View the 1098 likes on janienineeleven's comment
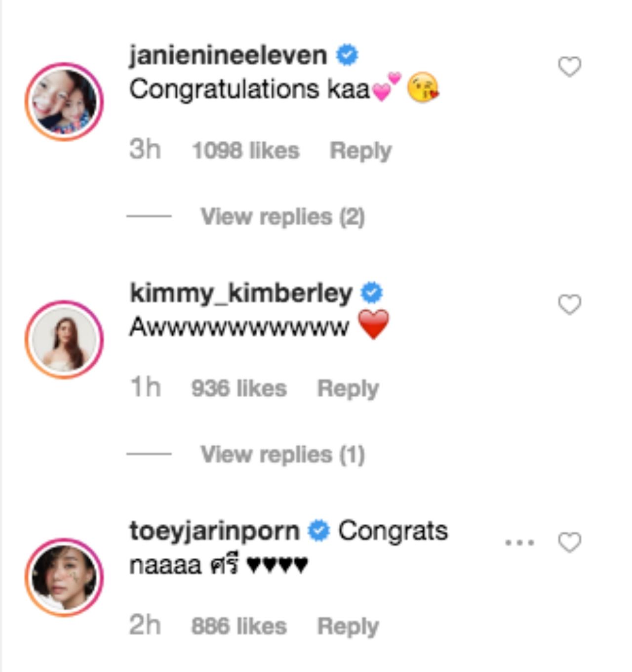Viewport: 632px width, 672px height. click(x=245, y=151)
